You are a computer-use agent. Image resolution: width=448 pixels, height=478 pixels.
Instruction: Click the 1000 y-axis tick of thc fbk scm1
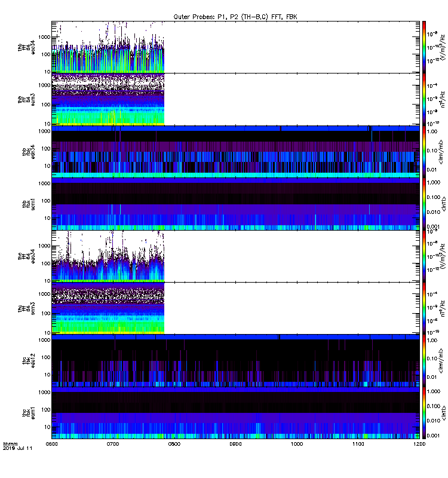(44, 393)
